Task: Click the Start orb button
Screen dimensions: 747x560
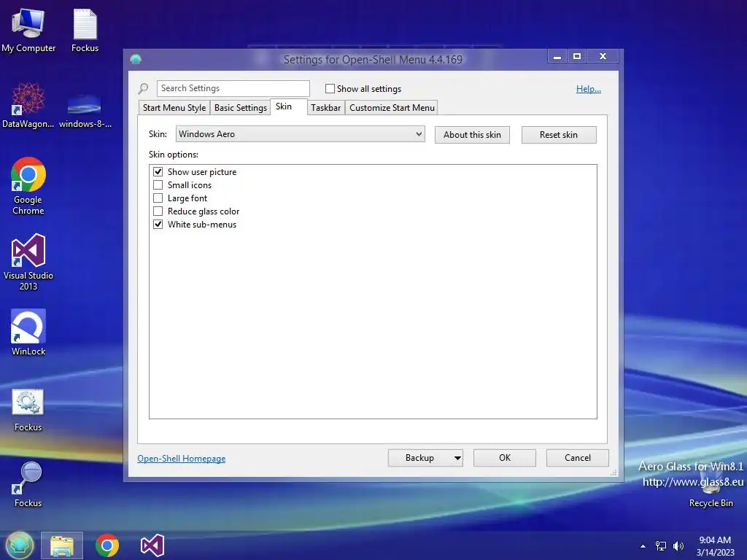Action: click(19, 545)
